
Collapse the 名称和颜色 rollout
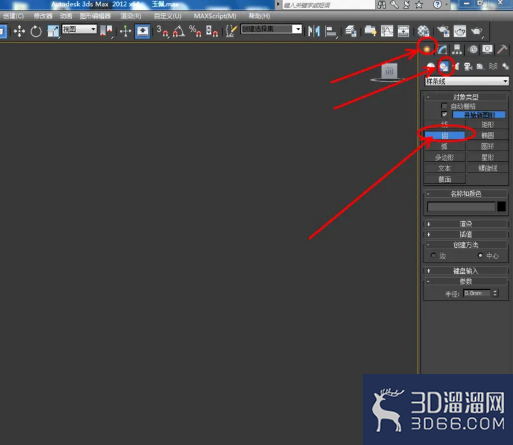[x=466, y=193]
